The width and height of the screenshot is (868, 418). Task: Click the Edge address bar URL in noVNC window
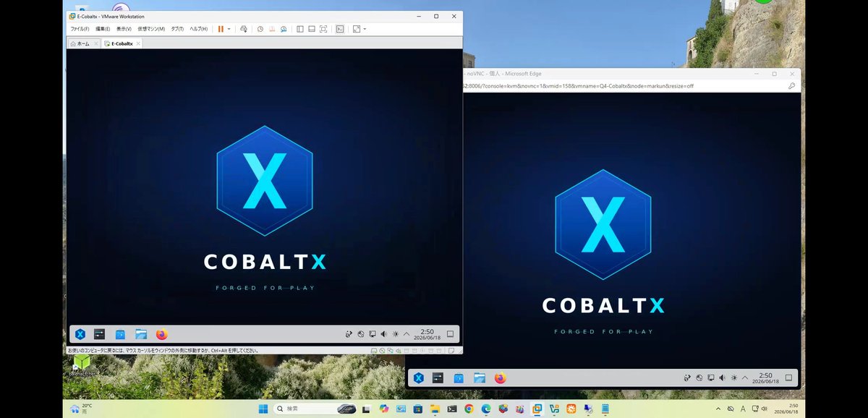(579, 85)
